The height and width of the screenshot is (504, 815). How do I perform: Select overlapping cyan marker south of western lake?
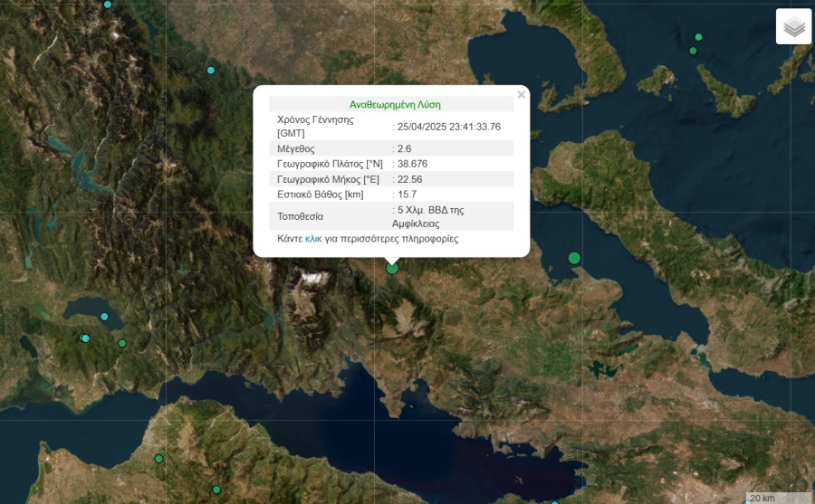pos(85,338)
